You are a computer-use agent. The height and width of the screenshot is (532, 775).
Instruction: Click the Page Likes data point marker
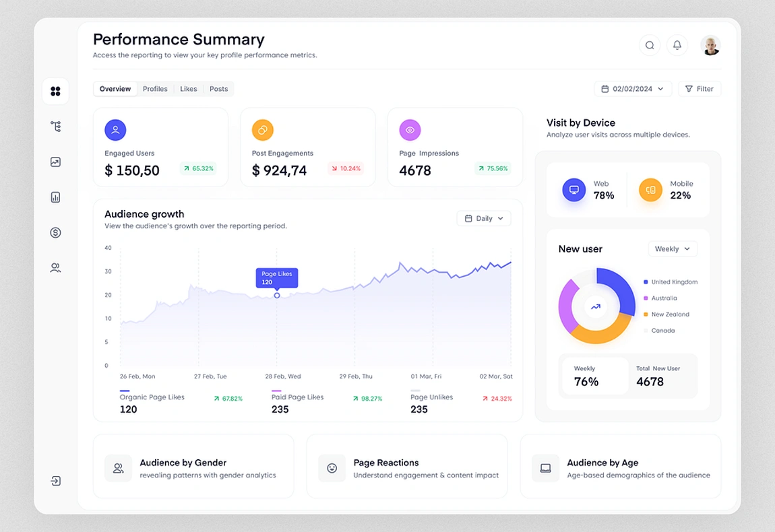(x=277, y=296)
